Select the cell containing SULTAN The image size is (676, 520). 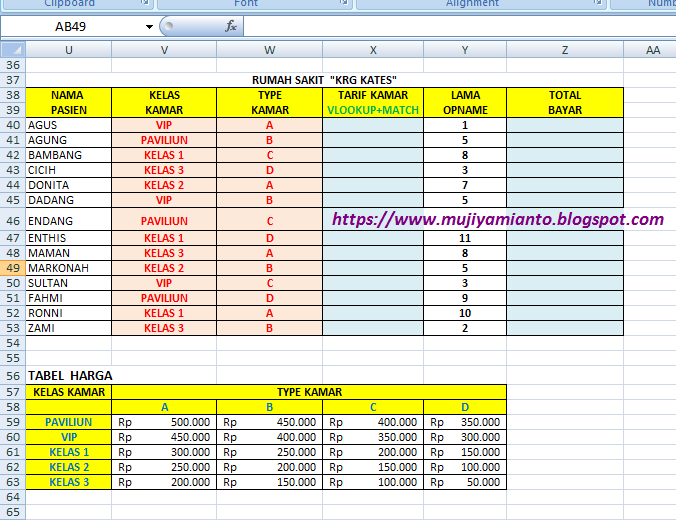(x=69, y=283)
